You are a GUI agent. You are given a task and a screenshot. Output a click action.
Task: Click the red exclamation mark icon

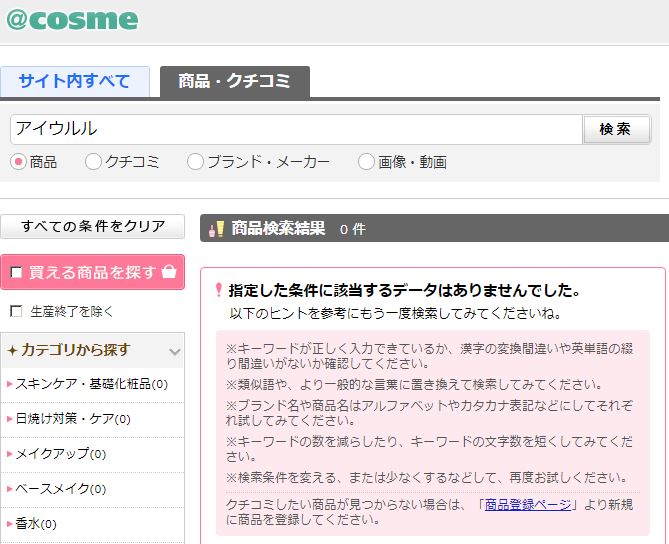click(x=218, y=290)
